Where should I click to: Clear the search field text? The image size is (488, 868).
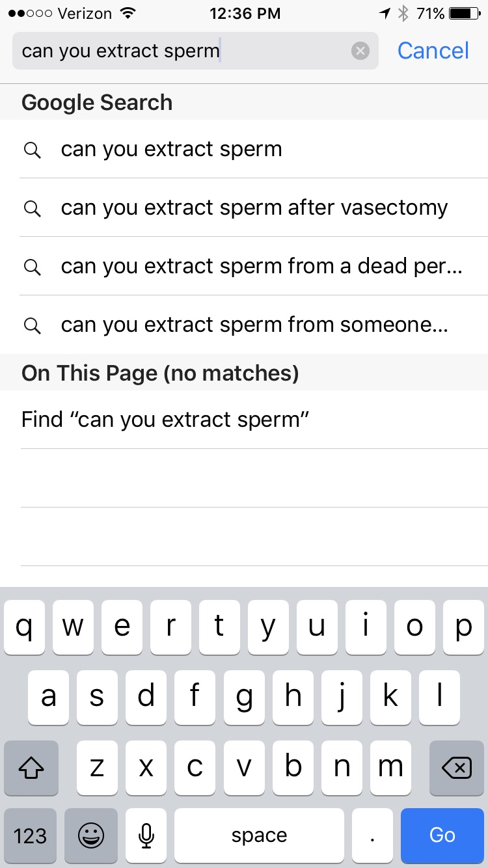point(360,51)
